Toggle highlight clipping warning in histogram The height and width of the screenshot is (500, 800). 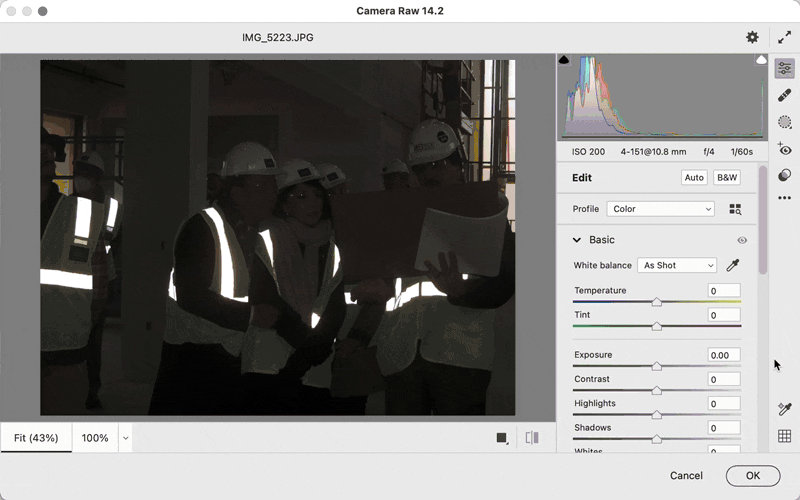761,60
